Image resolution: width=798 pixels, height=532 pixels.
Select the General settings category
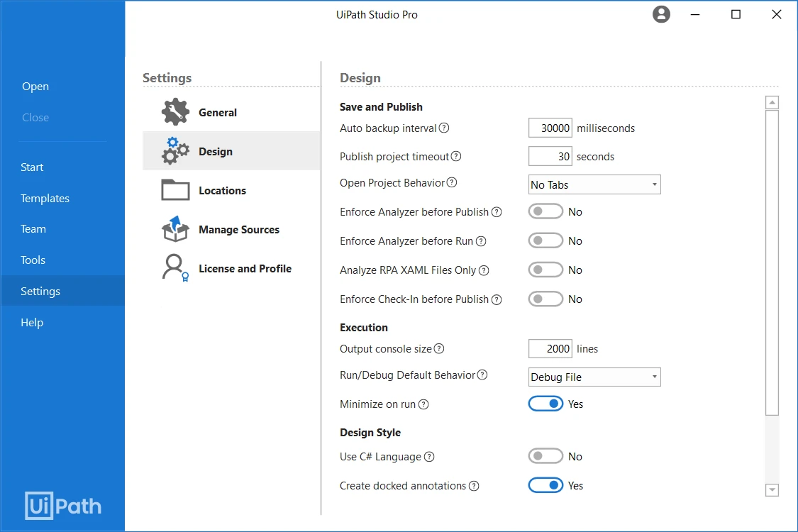click(x=231, y=112)
